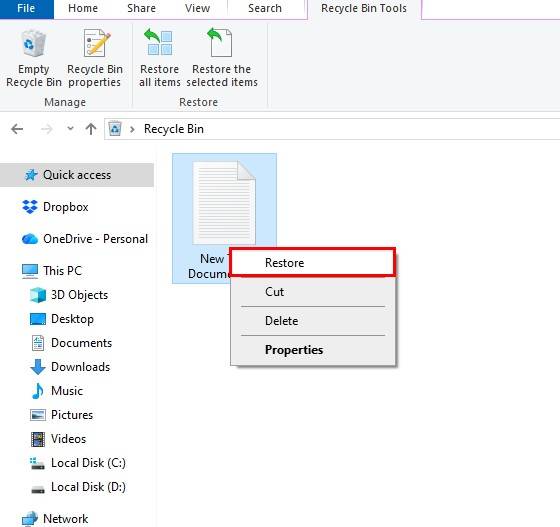Go up one folder level

click(91, 129)
